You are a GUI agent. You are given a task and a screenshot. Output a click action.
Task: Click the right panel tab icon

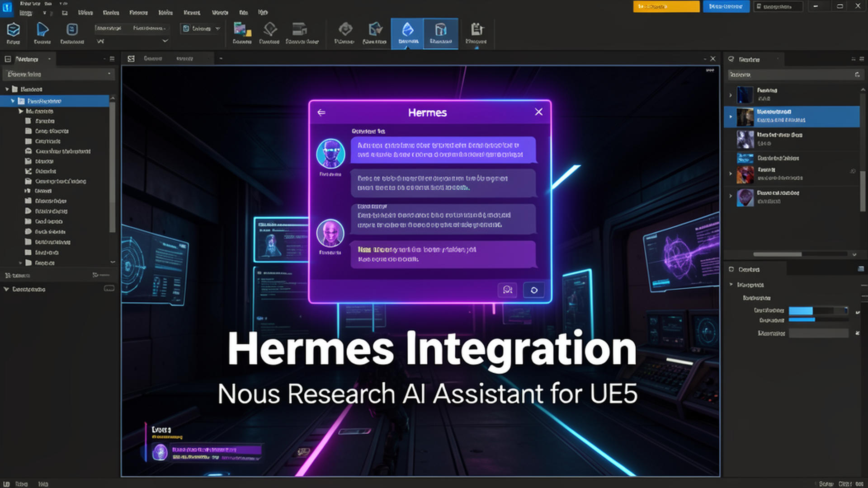pyautogui.click(x=731, y=59)
